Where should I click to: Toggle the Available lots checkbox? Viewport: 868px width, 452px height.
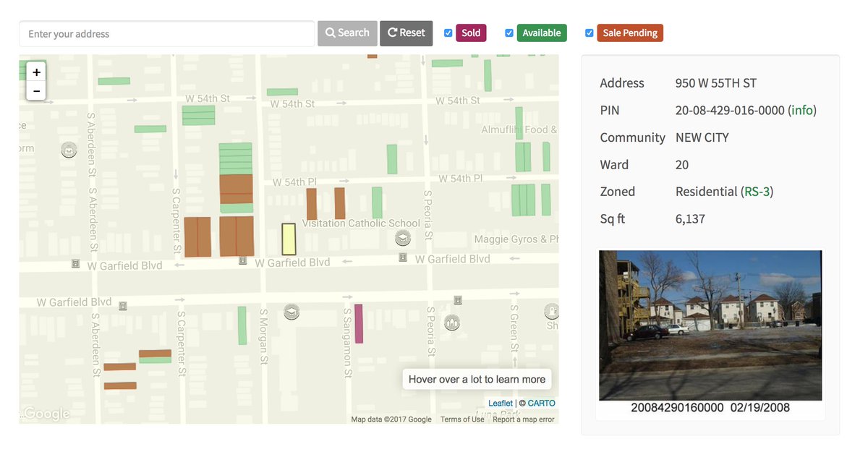(x=509, y=33)
